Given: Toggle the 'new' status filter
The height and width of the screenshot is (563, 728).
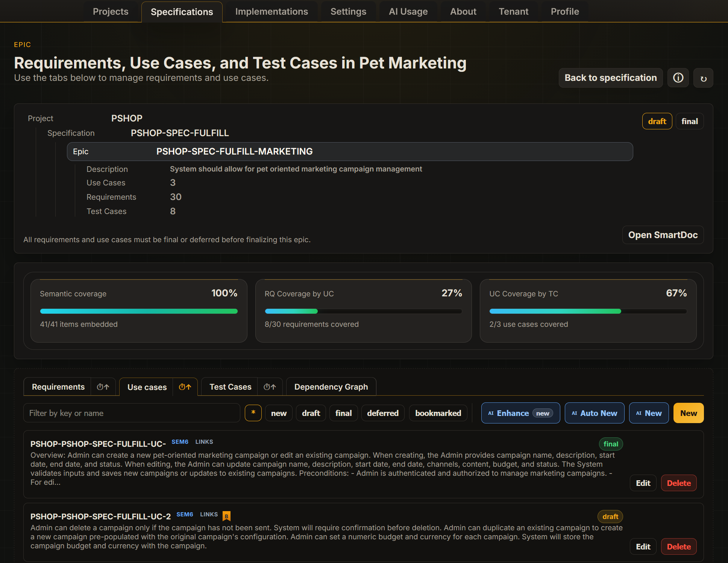Looking at the screenshot, I should coord(279,413).
